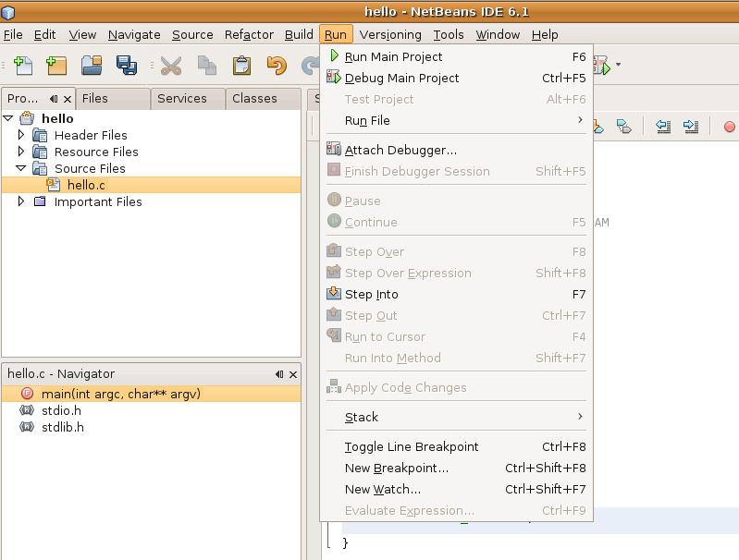Screen dimensions: 739x560
Task: Click the main function icon in Navigator
Action: (28, 394)
